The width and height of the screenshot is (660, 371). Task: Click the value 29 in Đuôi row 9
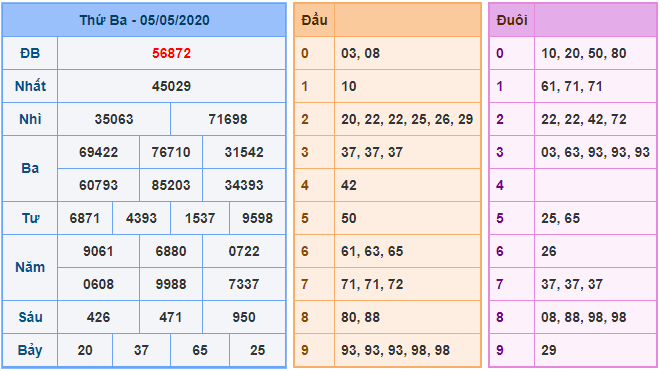[549, 350]
